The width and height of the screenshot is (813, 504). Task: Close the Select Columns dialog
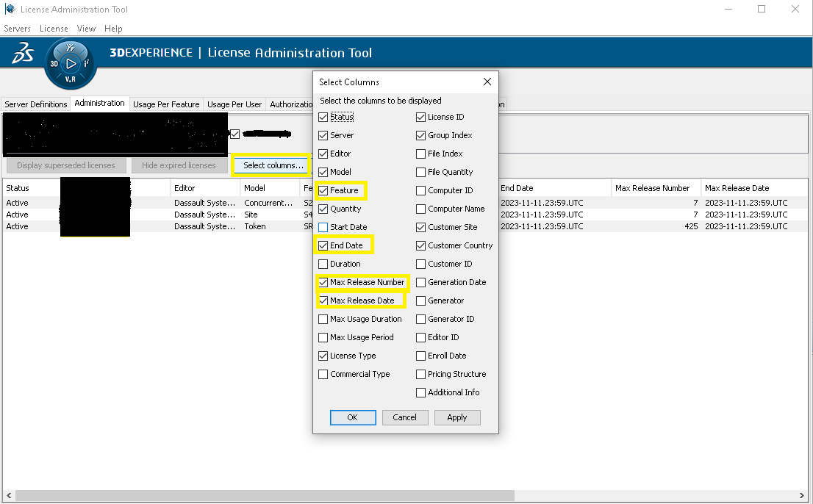[x=487, y=82]
